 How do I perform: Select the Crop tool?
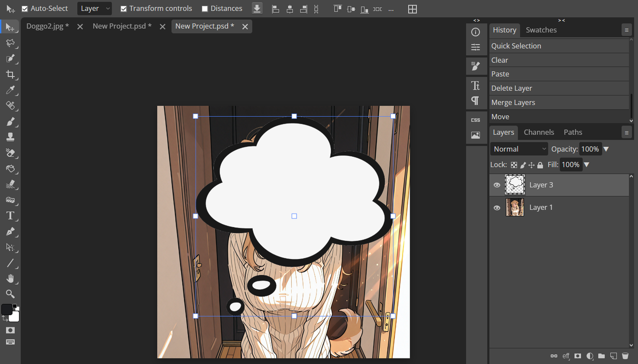click(10, 74)
